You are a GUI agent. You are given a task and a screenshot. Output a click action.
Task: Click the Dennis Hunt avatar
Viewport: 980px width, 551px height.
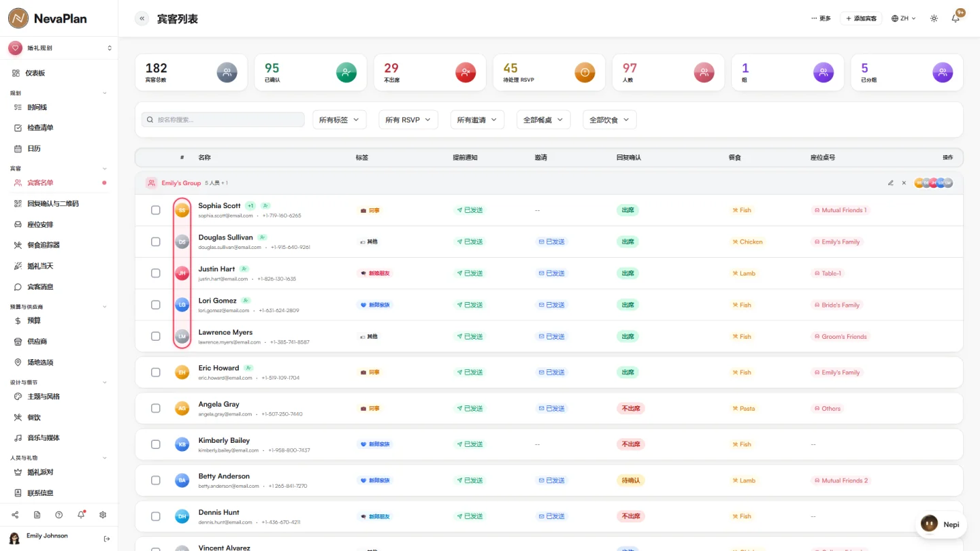182,516
